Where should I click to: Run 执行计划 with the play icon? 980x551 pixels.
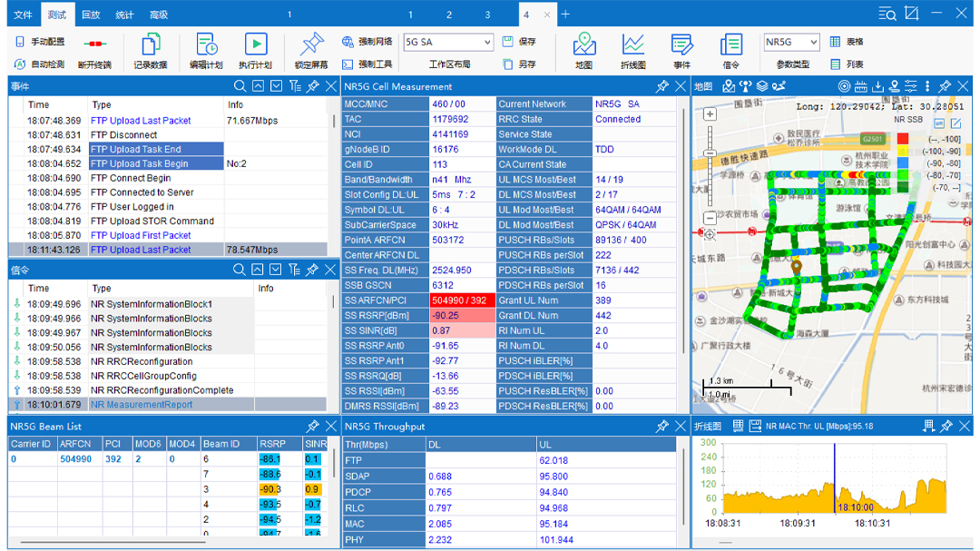[256, 44]
